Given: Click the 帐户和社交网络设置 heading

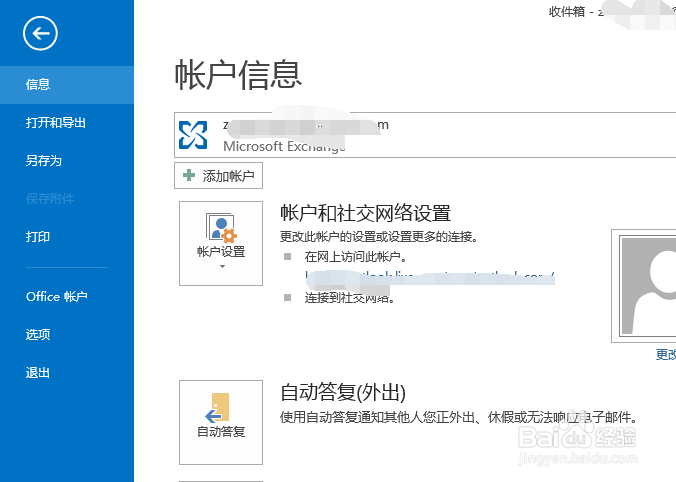Looking at the screenshot, I should [366, 213].
